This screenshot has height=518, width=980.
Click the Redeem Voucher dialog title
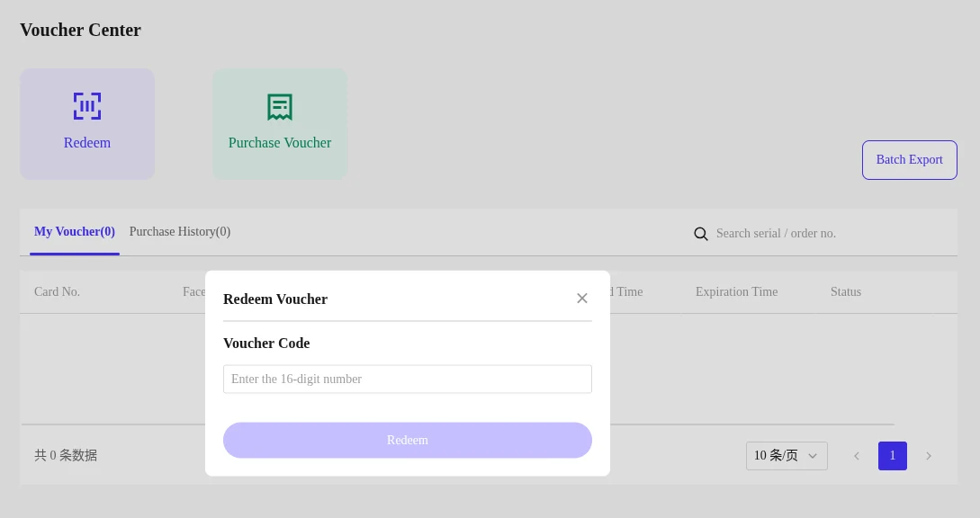point(275,299)
